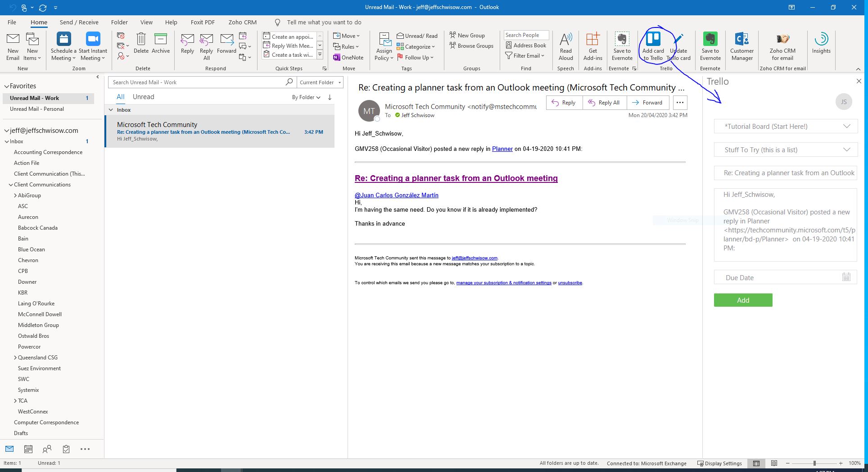Switch to the Calendar view icon
The image size is (868, 472).
(28, 449)
